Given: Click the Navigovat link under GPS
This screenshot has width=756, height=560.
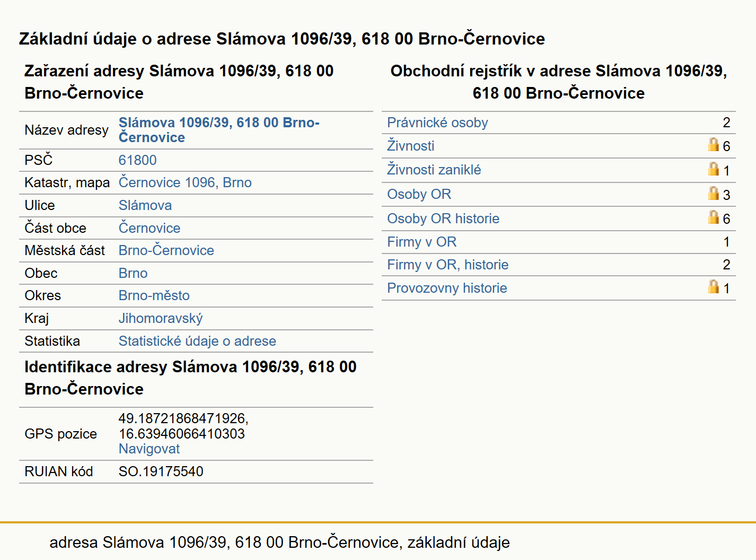Looking at the screenshot, I should (x=149, y=449).
